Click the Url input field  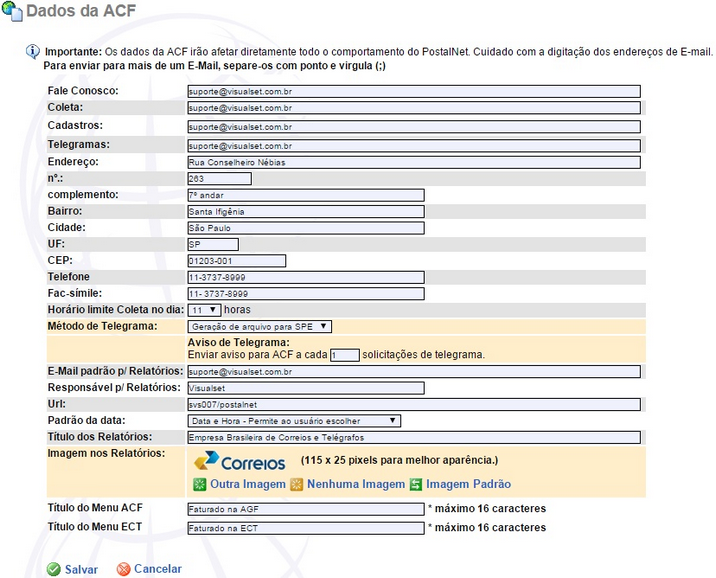tap(414, 405)
